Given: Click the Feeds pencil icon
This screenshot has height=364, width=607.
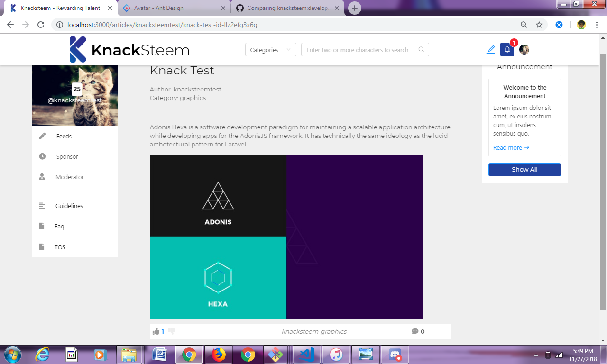Looking at the screenshot, I should click(42, 136).
